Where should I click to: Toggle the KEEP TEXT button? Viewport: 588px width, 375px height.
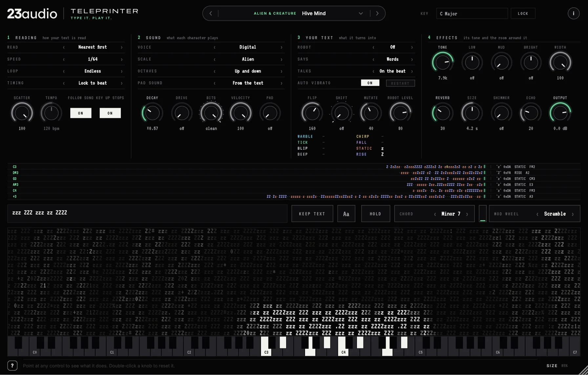312,214
